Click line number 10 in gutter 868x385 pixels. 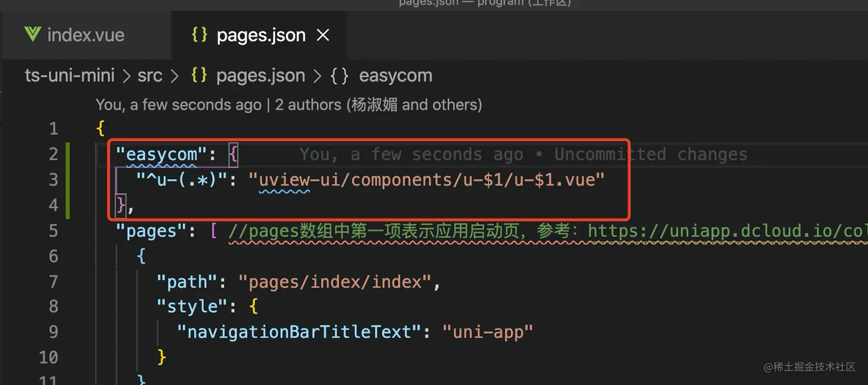pyautogui.click(x=49, y=357)
